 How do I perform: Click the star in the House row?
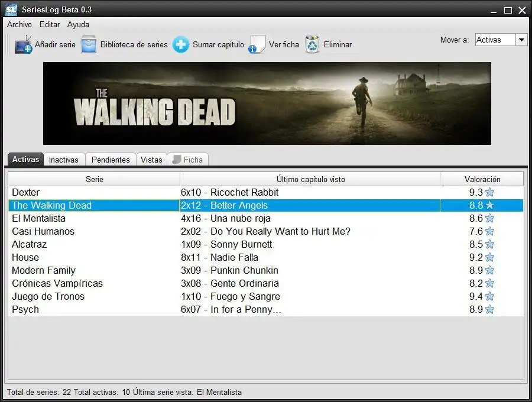(x=489, y=257)
